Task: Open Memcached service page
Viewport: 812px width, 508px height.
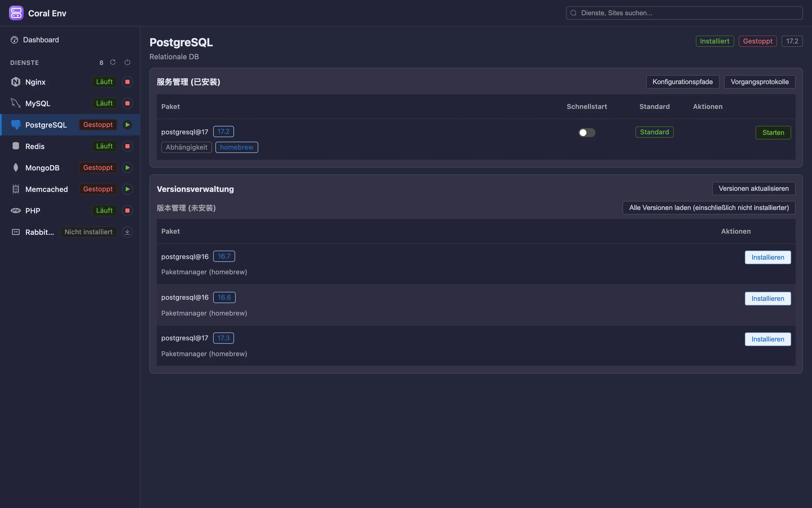Action: (x=70, y=189)
